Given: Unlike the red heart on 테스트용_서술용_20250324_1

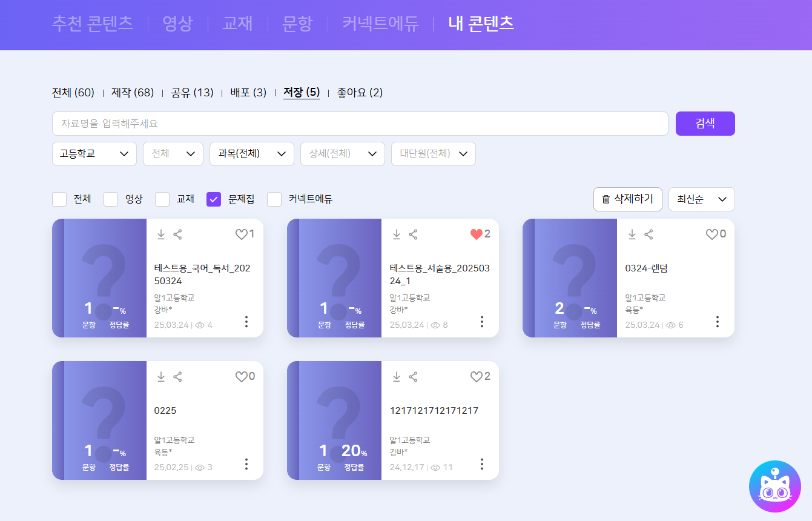Looking at the screenshot, I should 477,234.
